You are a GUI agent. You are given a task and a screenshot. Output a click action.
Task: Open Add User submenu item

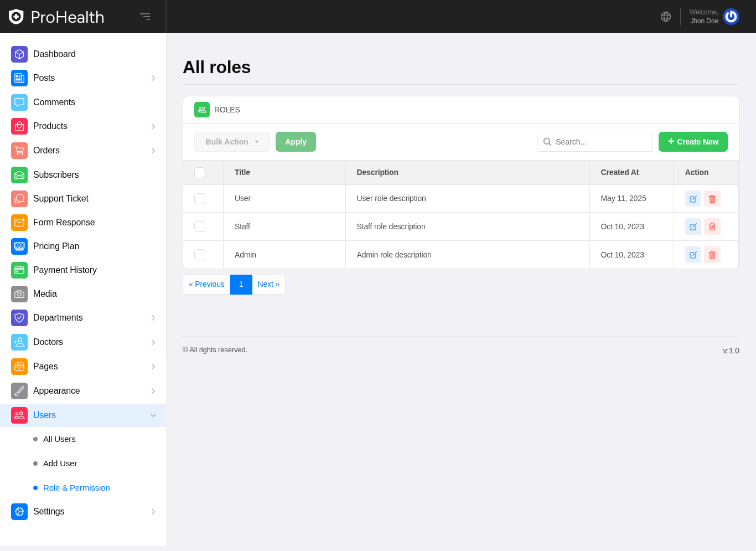[x=60, y=464]
